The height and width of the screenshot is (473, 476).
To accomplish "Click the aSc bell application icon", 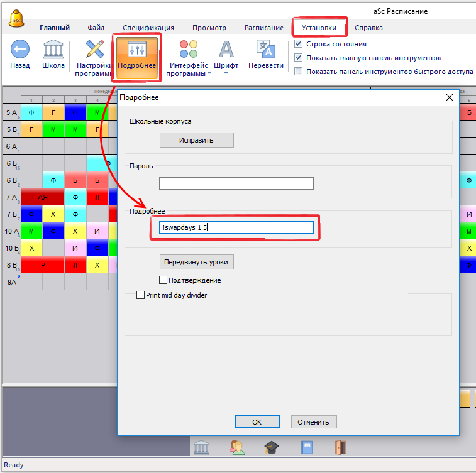I will (x=16, y=18).
